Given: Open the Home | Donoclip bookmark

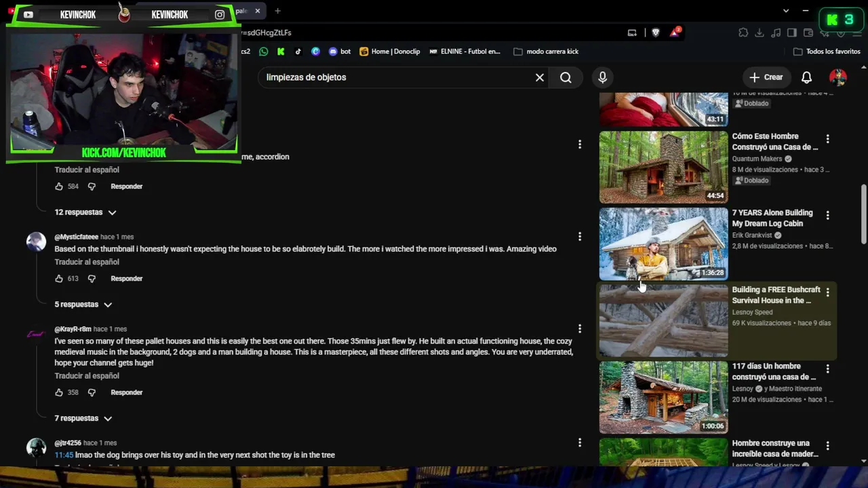Looking at the screenshot, I should [390, 52].
